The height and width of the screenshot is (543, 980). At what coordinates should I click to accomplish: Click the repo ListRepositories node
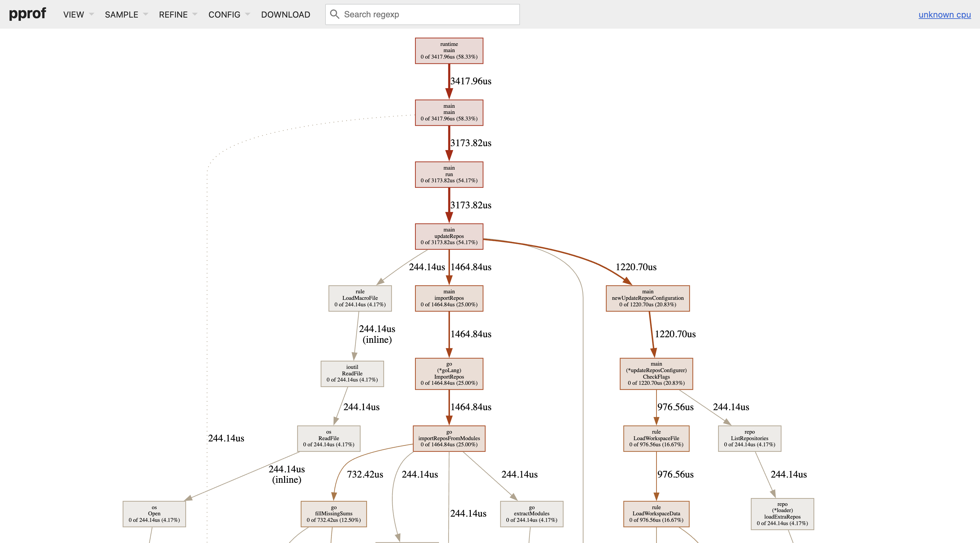click(749, 438)
